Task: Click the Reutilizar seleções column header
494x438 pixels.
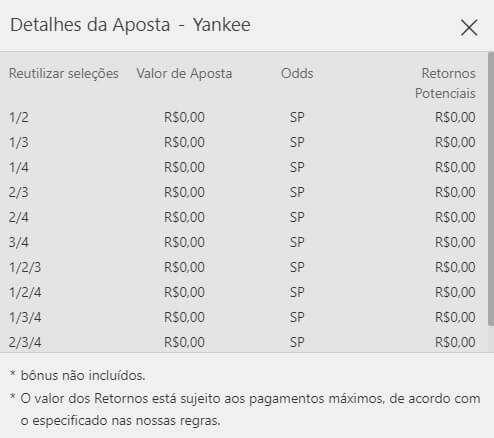Action: [x=64, y=73]
